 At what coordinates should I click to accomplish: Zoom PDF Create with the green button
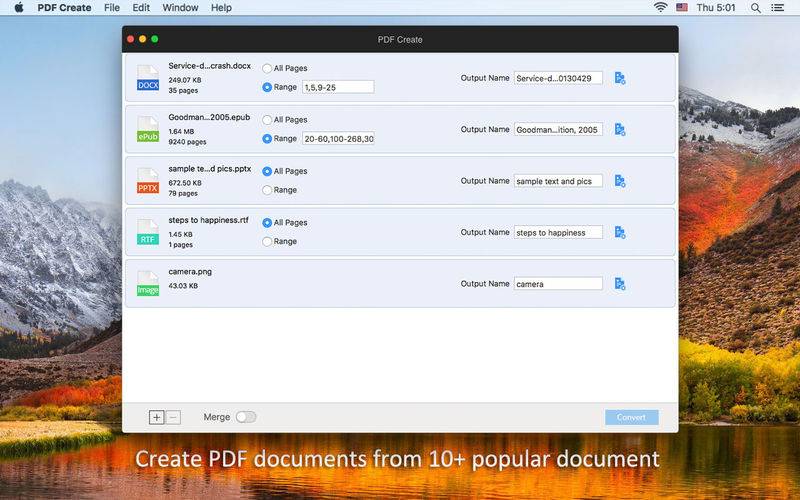pos(155,39)
